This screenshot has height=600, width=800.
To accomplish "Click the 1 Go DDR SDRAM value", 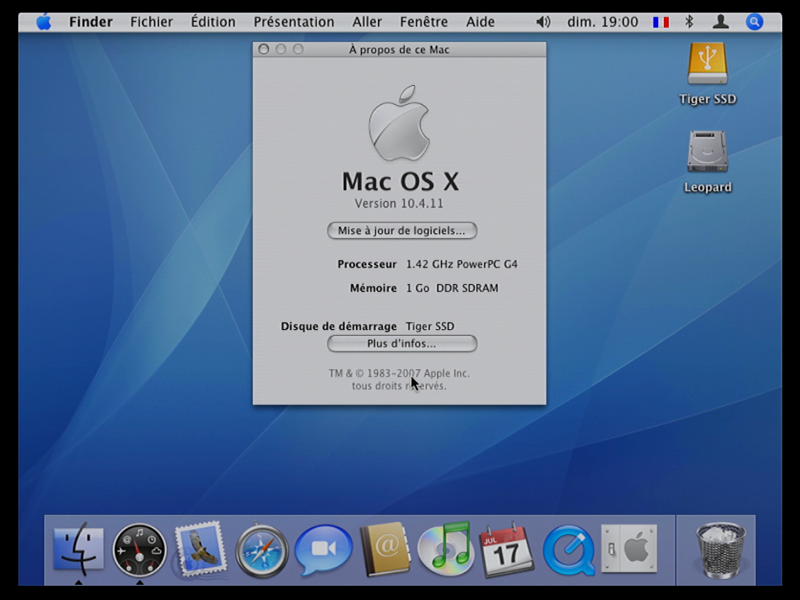I will [x=452, y=288].
